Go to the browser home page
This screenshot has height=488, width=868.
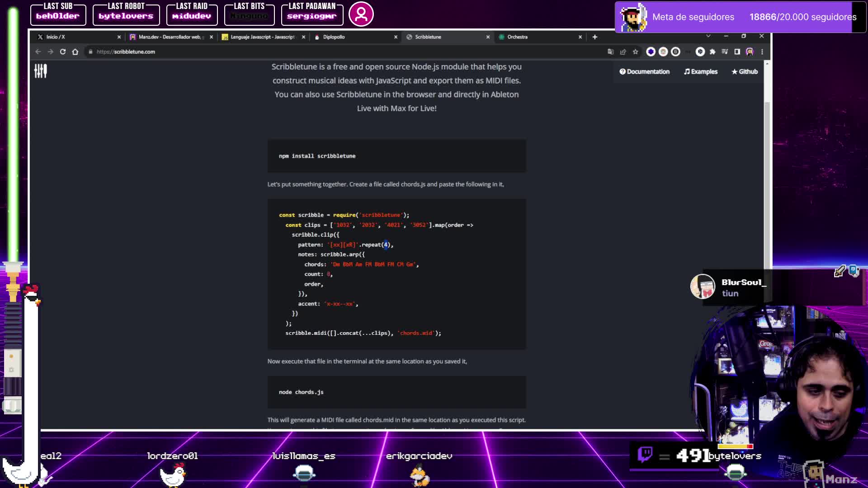coord(75,52)
